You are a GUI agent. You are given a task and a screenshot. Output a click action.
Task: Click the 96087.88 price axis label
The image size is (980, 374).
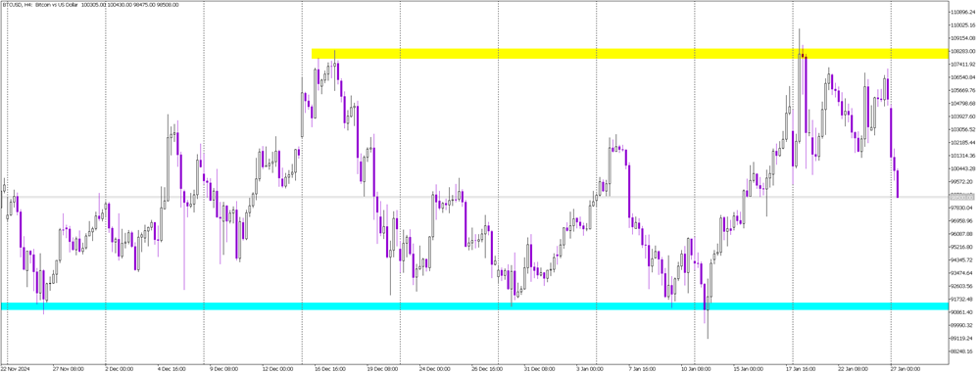pyautogui.click(x=961, y=234)
